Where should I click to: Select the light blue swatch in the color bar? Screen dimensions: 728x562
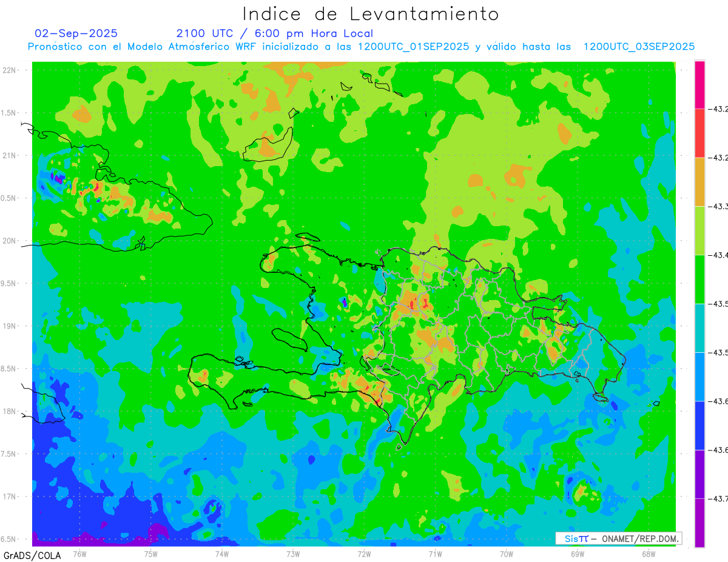pos(699,376)
